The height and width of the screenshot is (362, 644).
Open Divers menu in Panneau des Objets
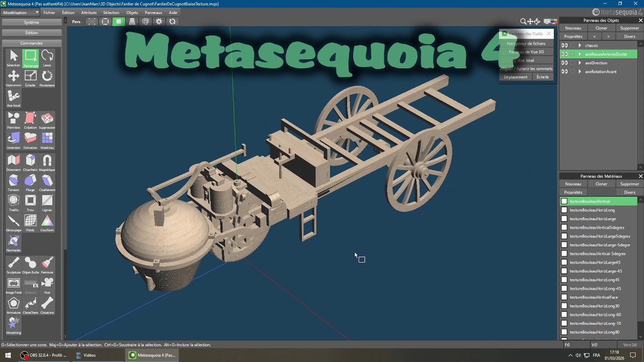[x=629, y=36]
